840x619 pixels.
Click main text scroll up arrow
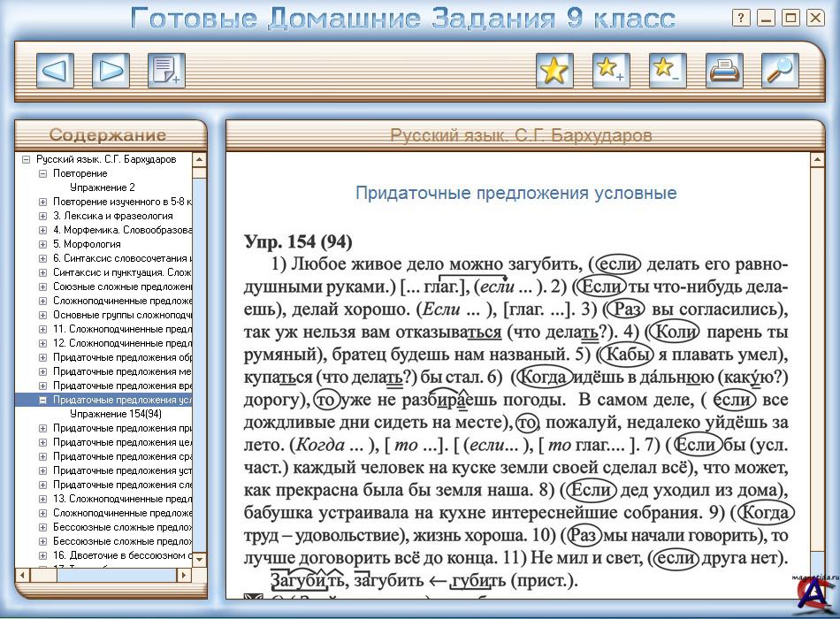tap(817, 160)
